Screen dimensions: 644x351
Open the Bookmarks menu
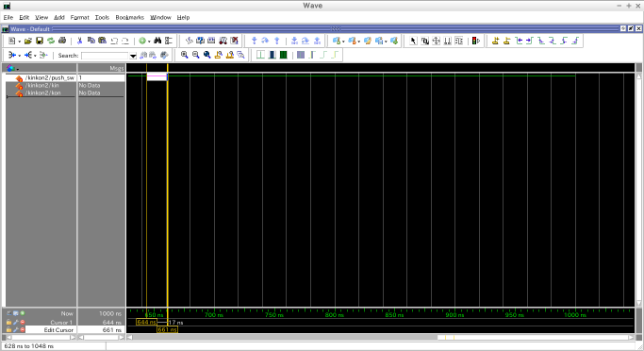click(x=130, y=17)
